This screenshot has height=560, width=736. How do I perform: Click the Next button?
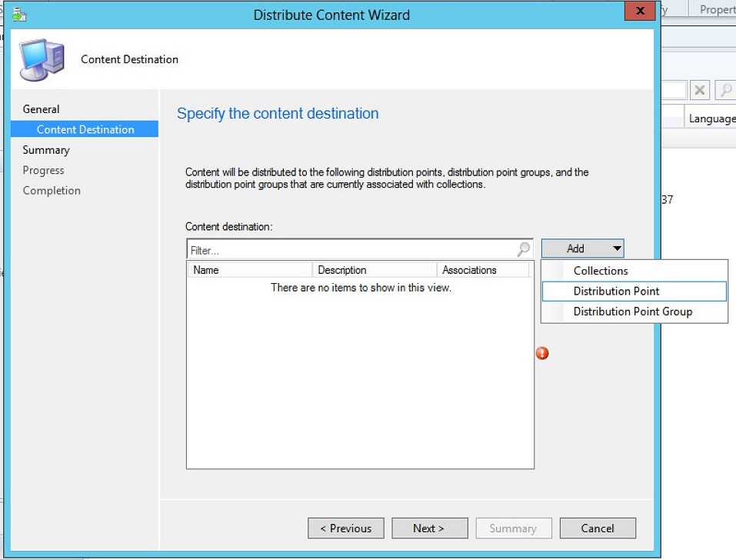[429, 528]
